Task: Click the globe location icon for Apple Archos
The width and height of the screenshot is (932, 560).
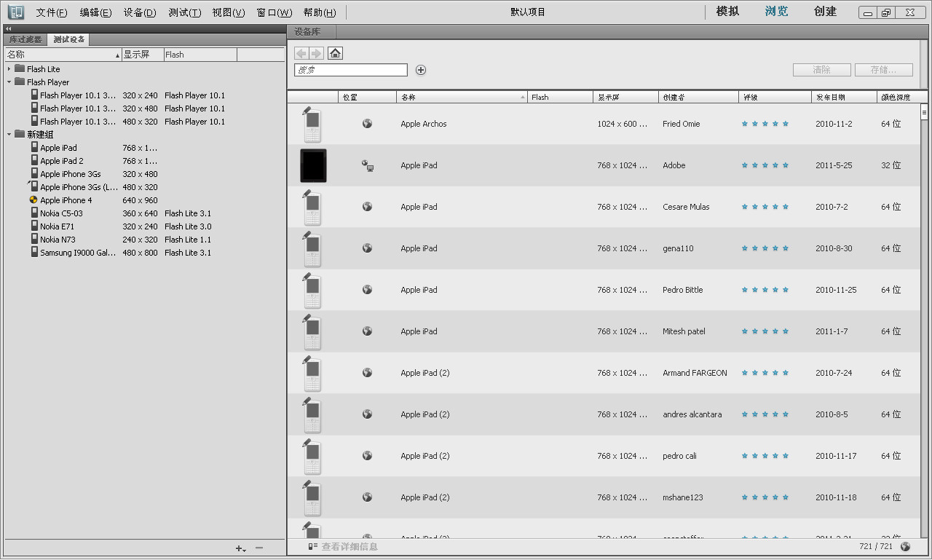Action: click(368, 124)
